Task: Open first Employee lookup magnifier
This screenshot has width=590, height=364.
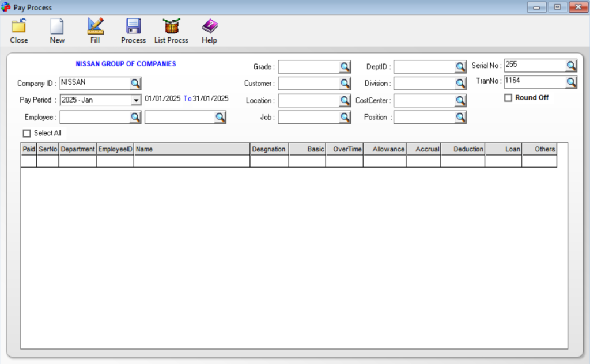Action: (x=135, y=117)
